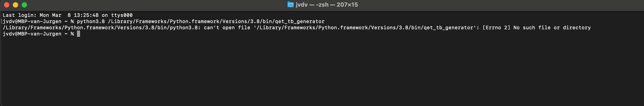Click the 'No such file or directory' message
Screen dimensions: 644x106
pos(552,27)
